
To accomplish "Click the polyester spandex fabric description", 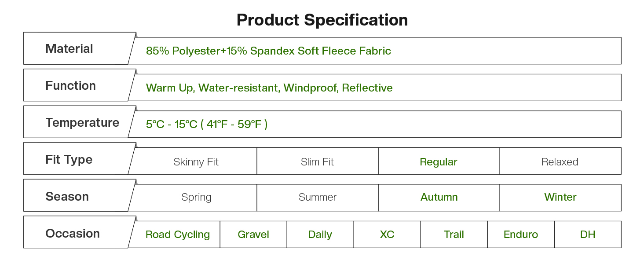I will 268,51.
